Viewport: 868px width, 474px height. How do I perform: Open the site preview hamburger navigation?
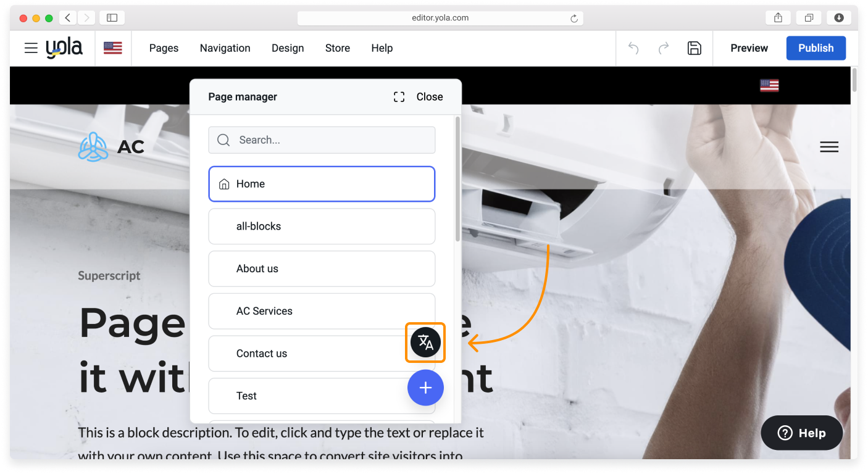tap(828, 147)
